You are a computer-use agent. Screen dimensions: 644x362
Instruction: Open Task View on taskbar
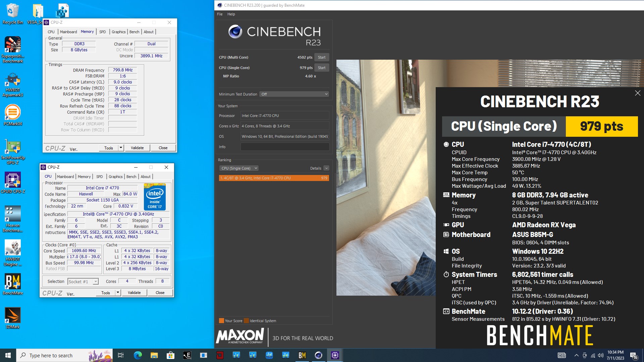(x=121, y=355)
